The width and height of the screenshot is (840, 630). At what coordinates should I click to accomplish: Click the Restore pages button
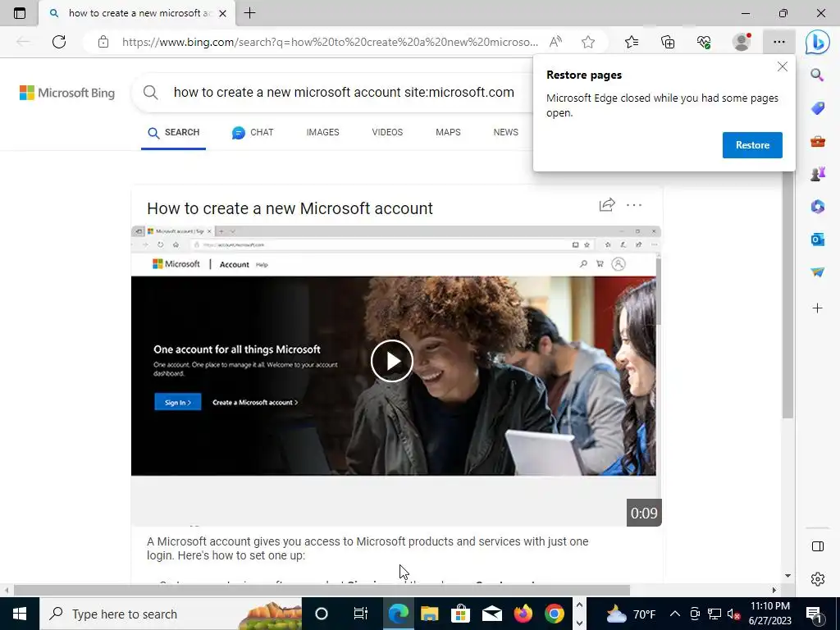752,145
